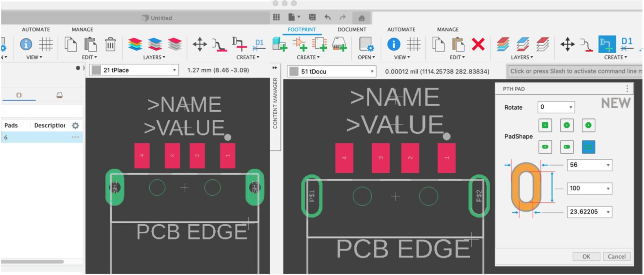The height and width of the screenshot is (275, 644).
Task: Click the redo arrow icon
Action: tap(342, 17)
